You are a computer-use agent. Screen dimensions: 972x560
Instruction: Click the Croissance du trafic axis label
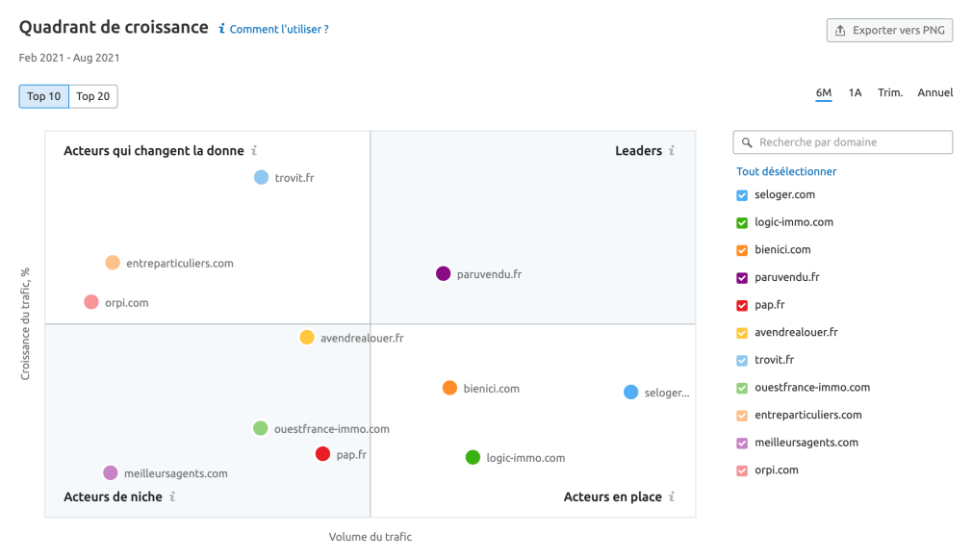[25, 324]
